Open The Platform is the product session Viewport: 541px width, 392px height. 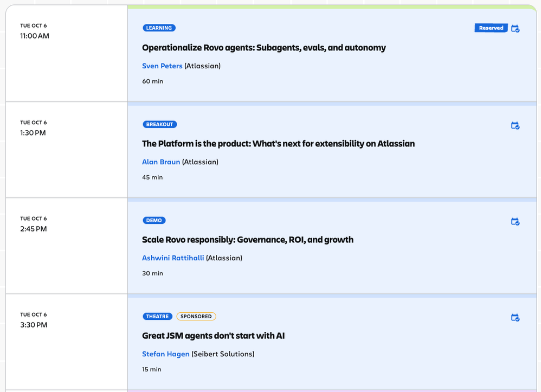tap(279, 144)
